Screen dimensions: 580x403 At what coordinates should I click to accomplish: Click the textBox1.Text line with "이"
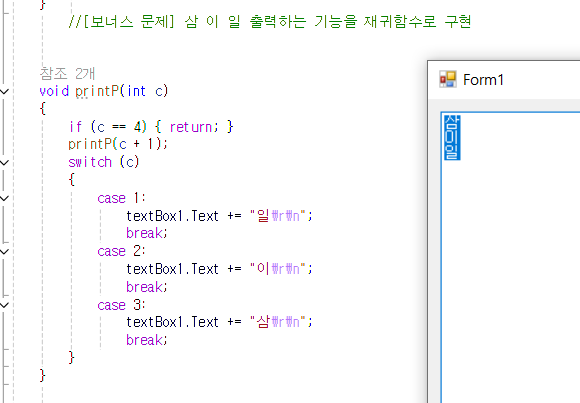tap(219, 269)
